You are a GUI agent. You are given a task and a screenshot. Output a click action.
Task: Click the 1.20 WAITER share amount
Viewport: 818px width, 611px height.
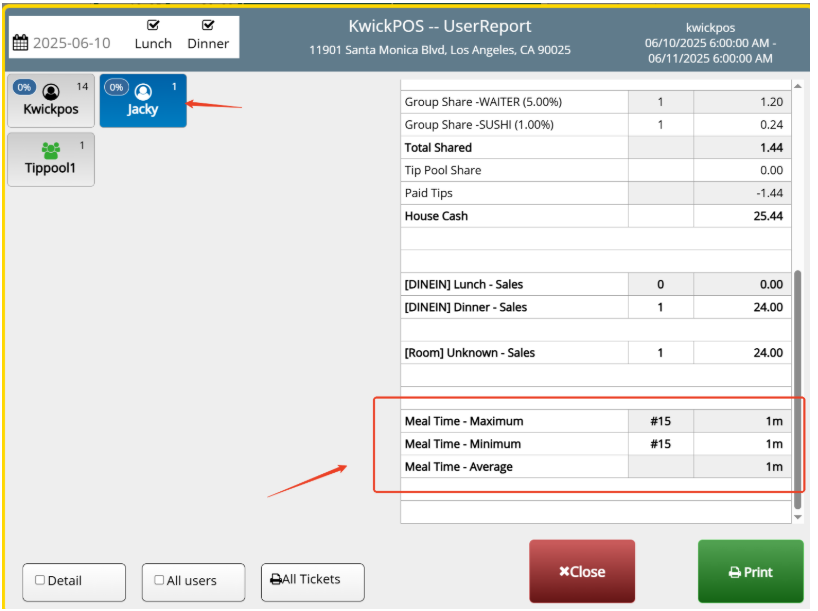[772, 102]
